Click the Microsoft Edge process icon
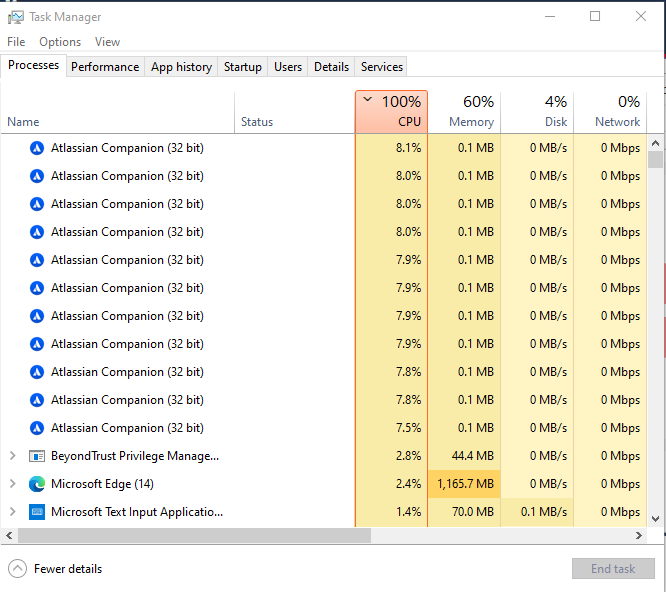The width and height of the screenshot is (666, 592). [37, 484]
